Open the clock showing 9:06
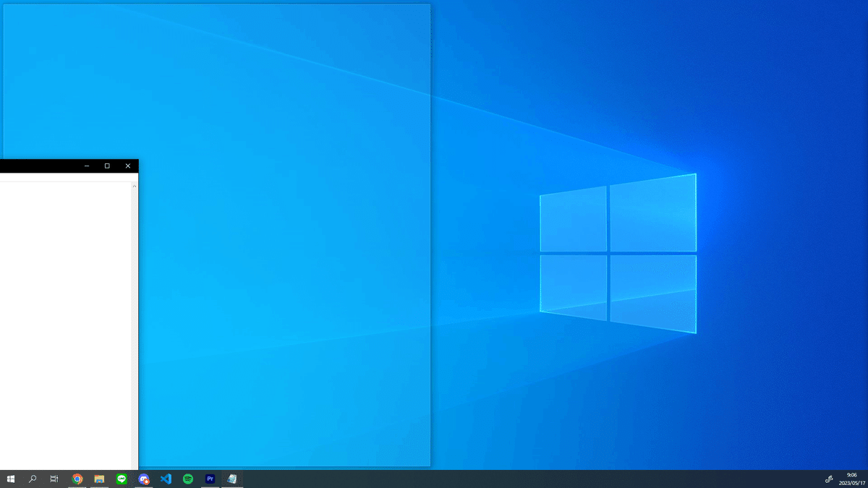The image size is (868, 488). (x=852, y=479)
